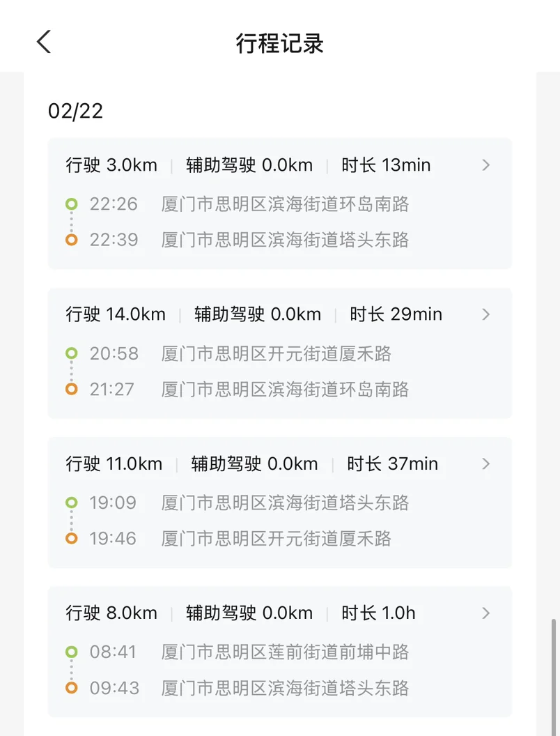
Task: Select the 8.0km trip header
Action: [x=111, y=613]
